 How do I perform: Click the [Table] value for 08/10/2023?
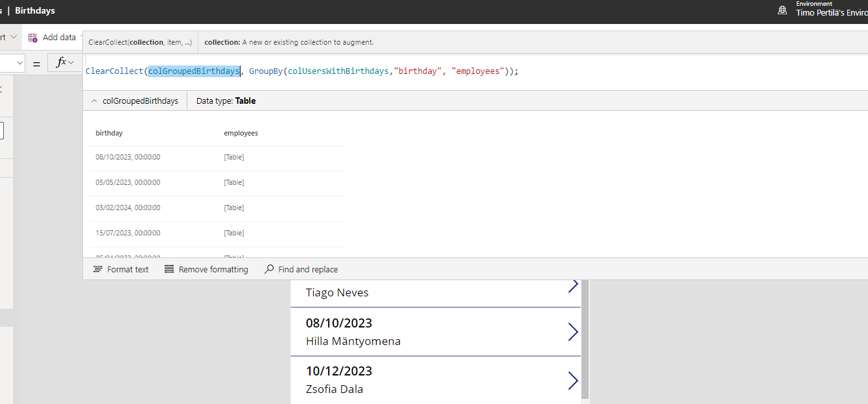point(234,157)
